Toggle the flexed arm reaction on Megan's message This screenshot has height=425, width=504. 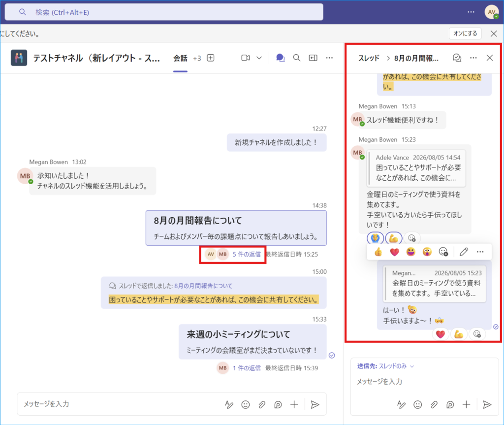tap(394, 238)
